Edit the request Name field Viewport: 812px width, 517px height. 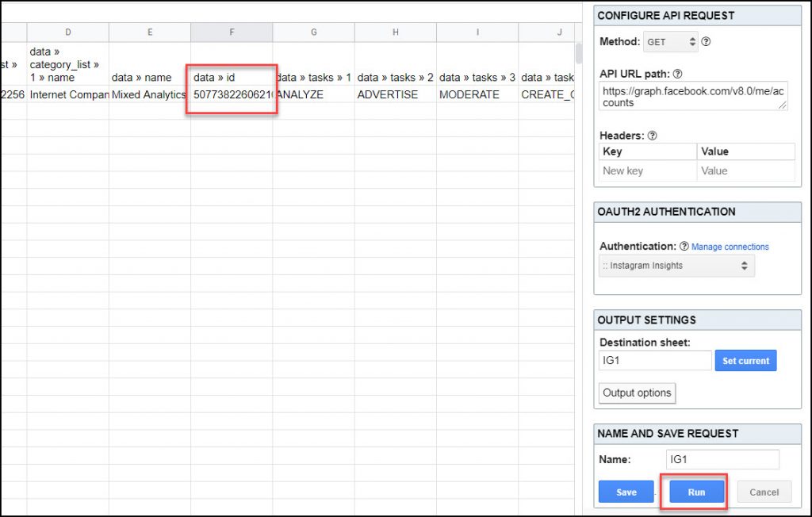coord(722,459)
